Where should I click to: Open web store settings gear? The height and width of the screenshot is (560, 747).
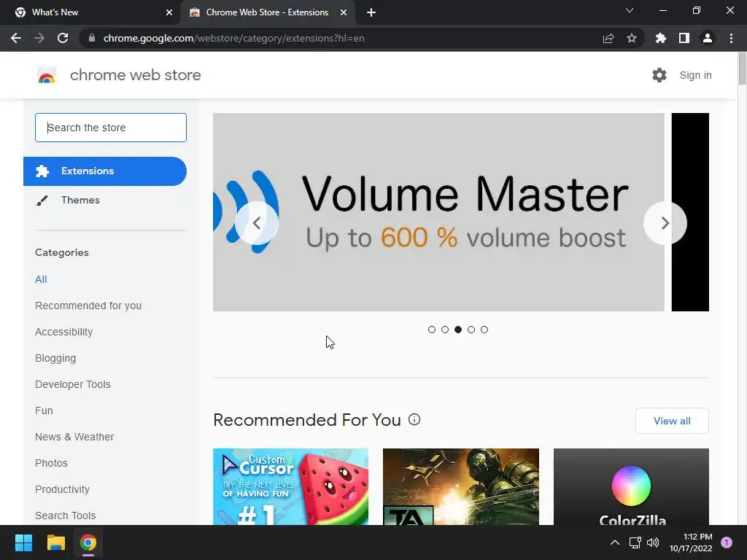[659, 75]
